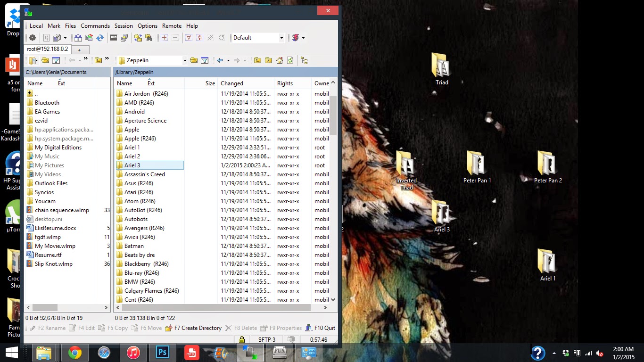Go to remote parent directory icon
Screen dimensions: 644x362
(x=257, y=60)
